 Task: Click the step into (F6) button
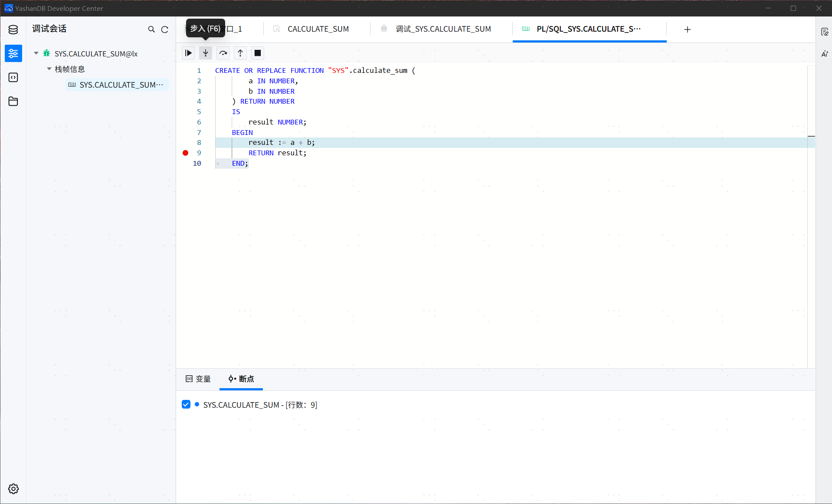tap(206, 53)
